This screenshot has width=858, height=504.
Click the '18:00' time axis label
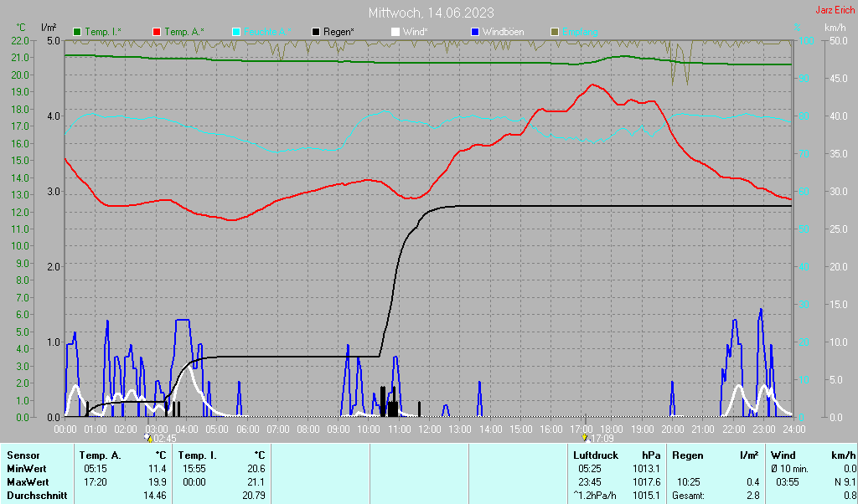(x=612, y=429)
